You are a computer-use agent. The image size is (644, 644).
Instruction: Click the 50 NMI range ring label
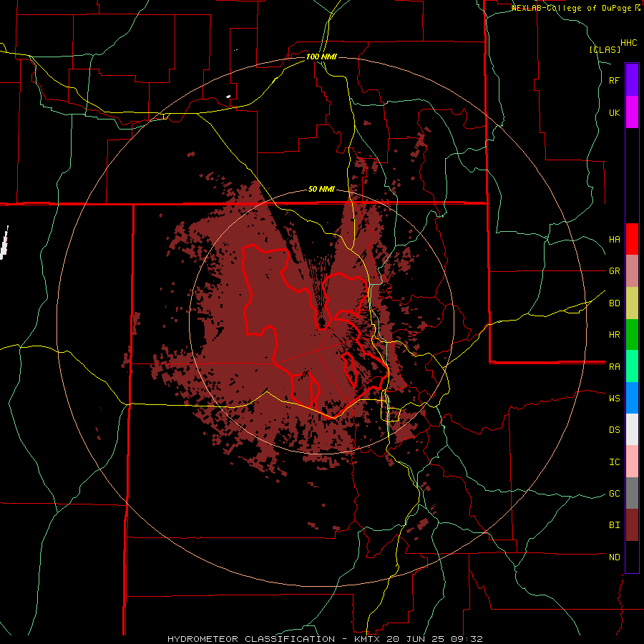321,190
